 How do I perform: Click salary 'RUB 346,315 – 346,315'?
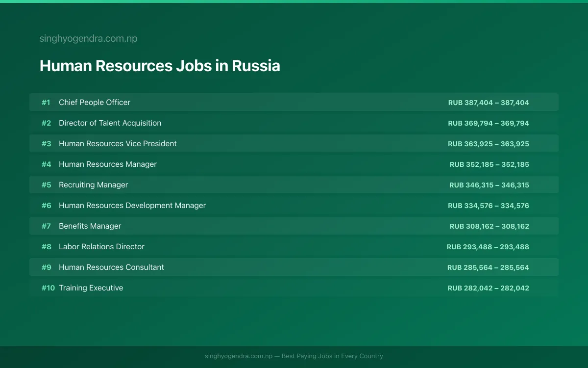(489, 185)
